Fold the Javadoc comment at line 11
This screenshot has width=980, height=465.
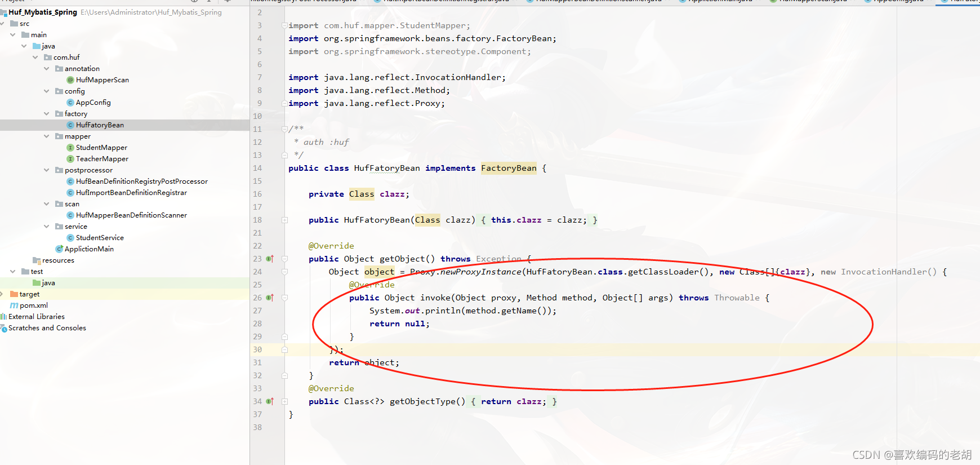(284, 129)
